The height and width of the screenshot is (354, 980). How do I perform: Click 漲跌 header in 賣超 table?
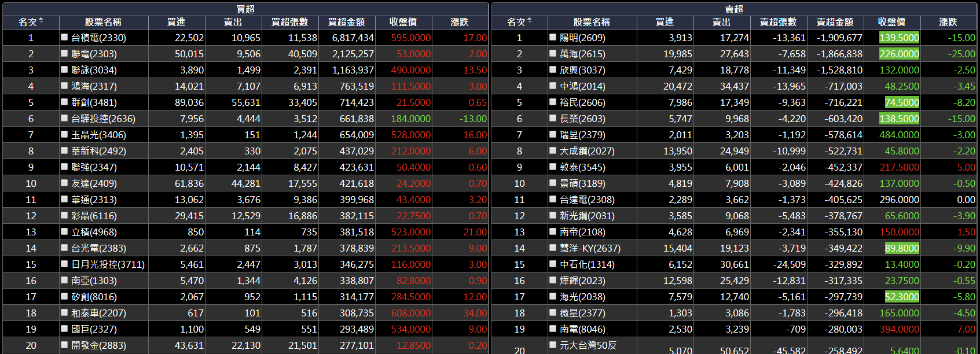click(x=948, y=22)
